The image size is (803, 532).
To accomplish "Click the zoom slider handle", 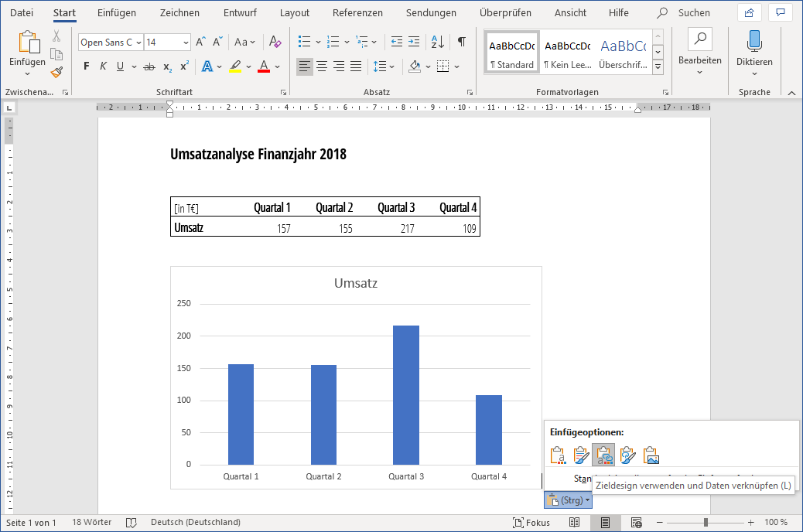I will (706, 522).
